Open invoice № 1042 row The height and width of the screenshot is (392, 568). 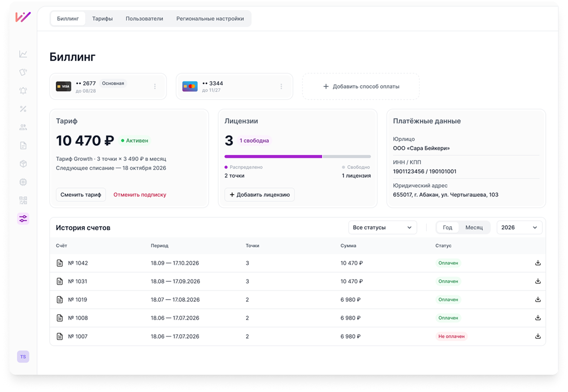[x=298, y=263]
